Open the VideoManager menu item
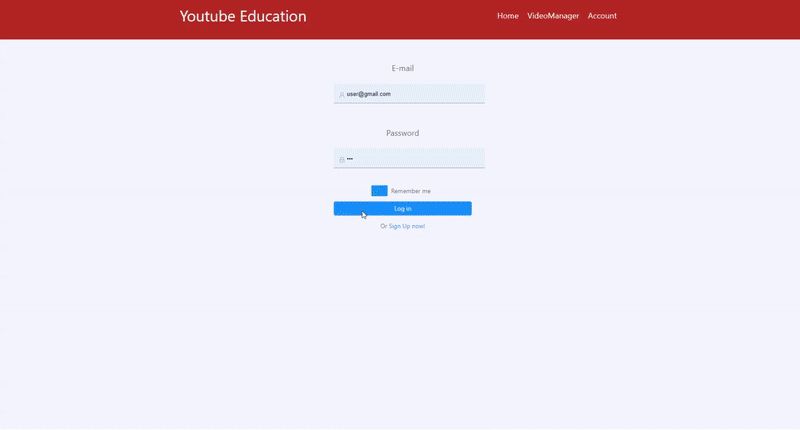Image resolution: width=800 pixels, height=430 pixels. (553, 16)
